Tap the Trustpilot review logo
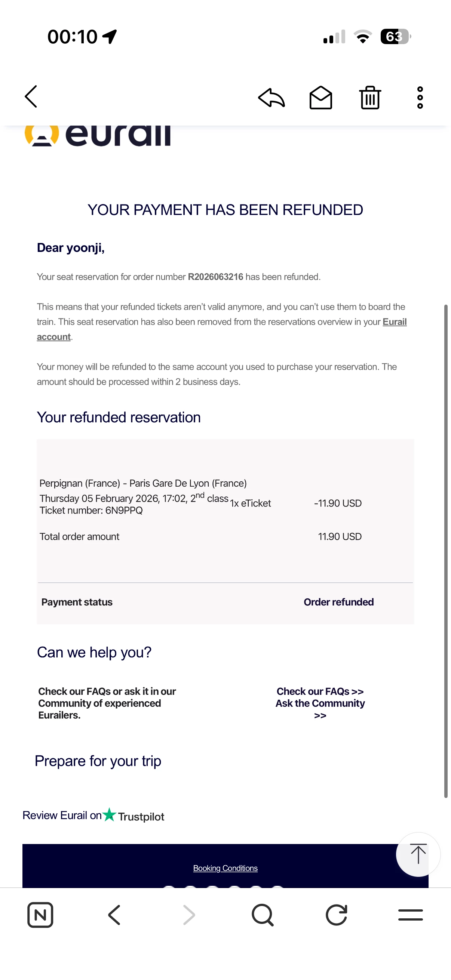This screenshot has height=980, width=451. point(133,816)
